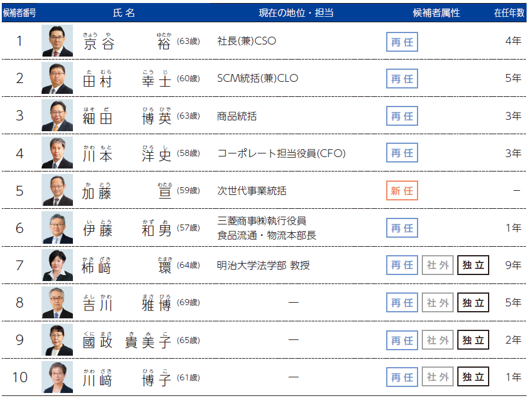Click the 候補者属性 column header
Image resolution: width=532 pixels, height=399 pixels.
pyautogui.click(x=437, y=13)
